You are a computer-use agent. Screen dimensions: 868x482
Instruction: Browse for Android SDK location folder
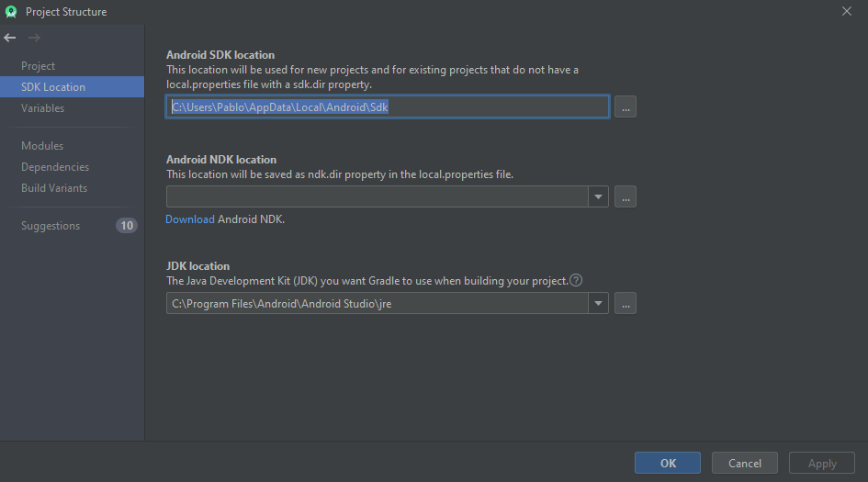(x=626, y=106)
